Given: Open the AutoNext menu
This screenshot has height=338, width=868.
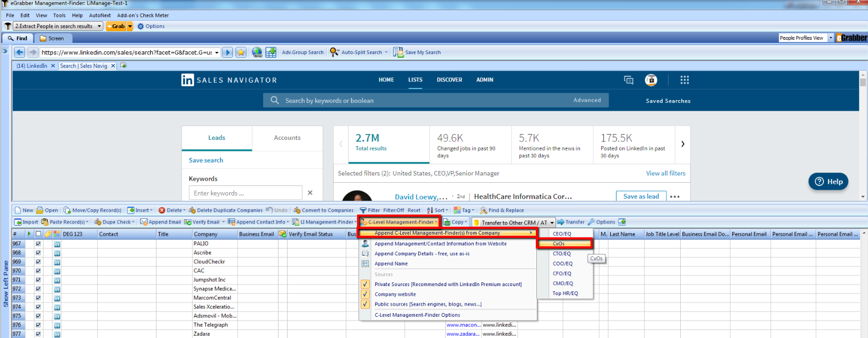Looking at the screenshot, I should 100,15.
